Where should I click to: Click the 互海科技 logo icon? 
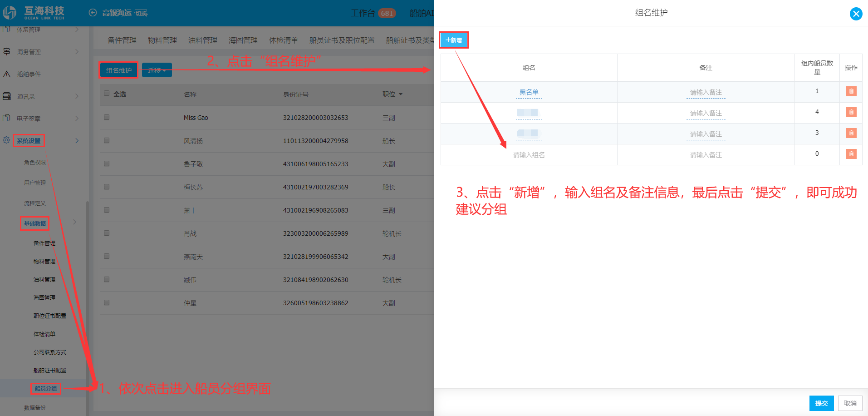[x=10, y=13]
